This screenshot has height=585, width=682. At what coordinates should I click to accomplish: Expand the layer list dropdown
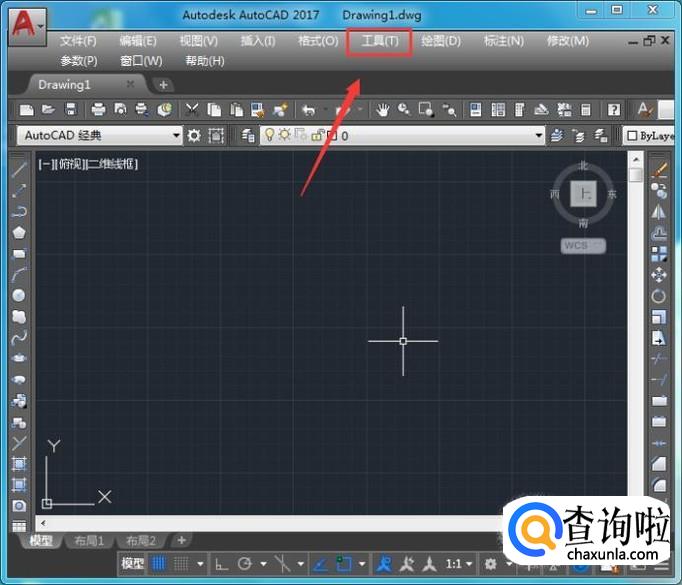(538, 136)
